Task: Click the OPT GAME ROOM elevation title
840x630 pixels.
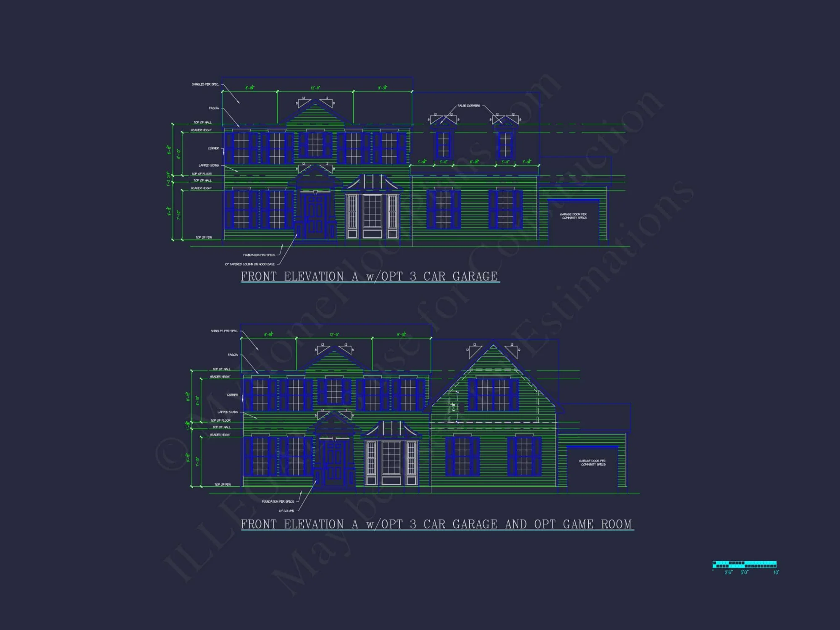Action: 437,524
